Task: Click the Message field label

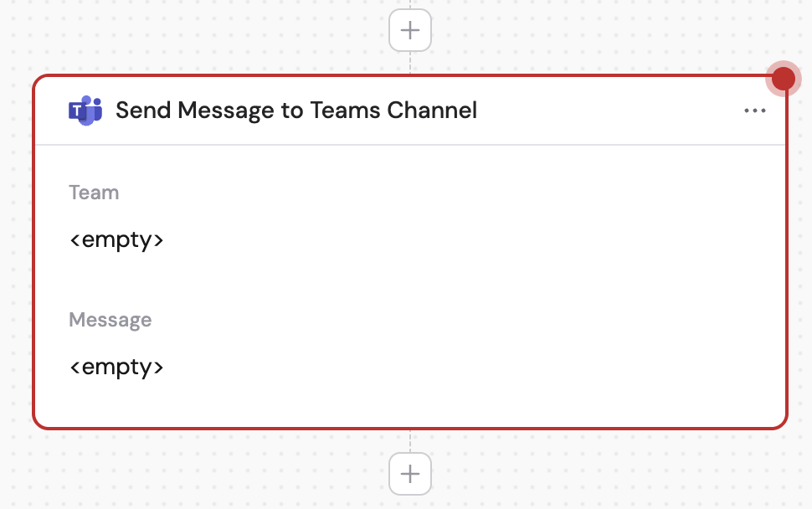Action: coord(110,319)
